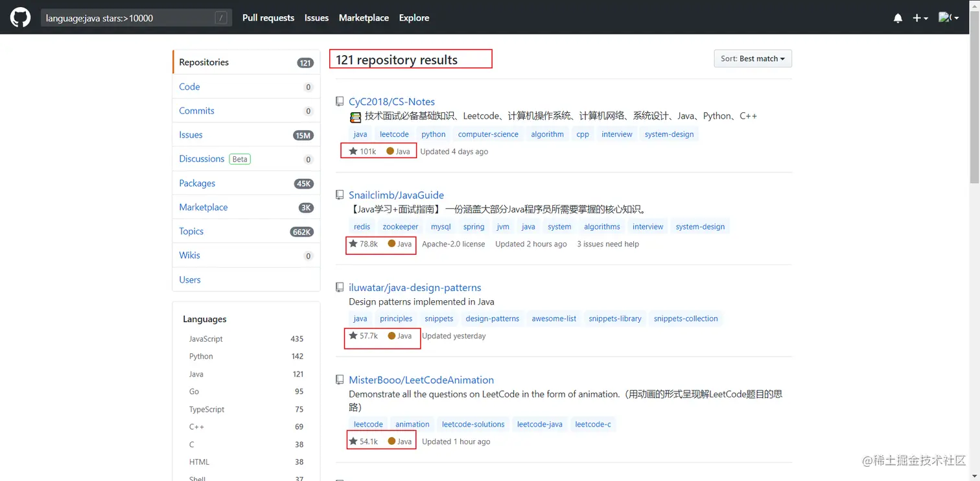980x481 pixels.
Task: Click the jvm topic tag
Action: tap(503, 227)
